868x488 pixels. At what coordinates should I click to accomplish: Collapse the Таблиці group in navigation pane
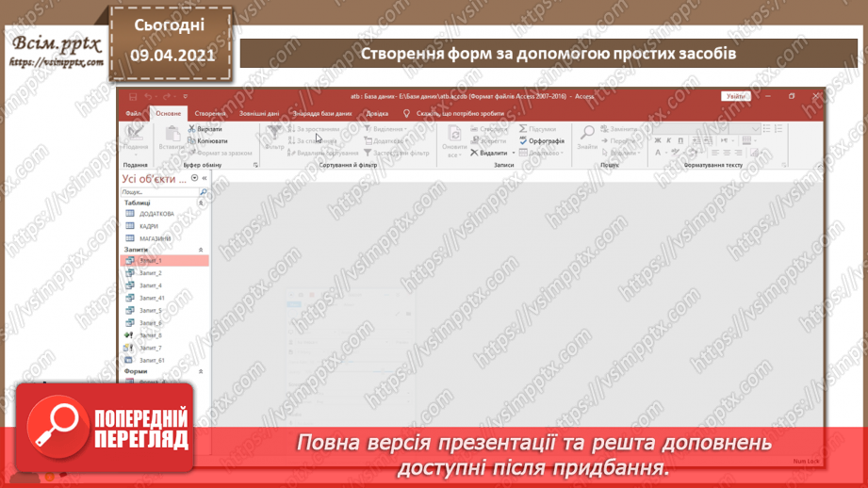(201, 203)
